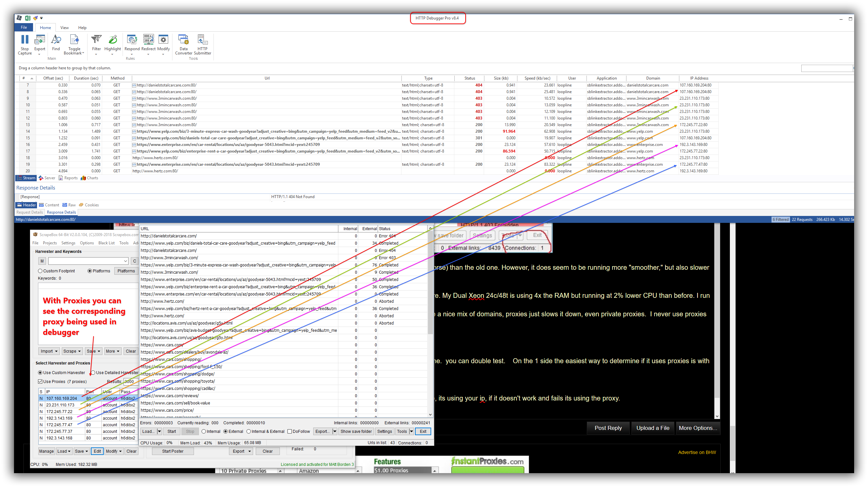This screenshot has height=487, width=868.
Task: Select the External links radio button
Action: 225,432
